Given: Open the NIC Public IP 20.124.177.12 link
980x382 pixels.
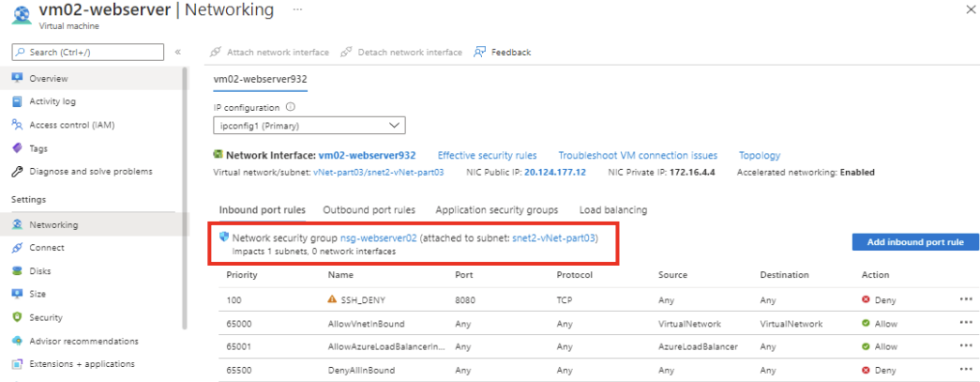Looking at the screenshot, I should [555, 172].
